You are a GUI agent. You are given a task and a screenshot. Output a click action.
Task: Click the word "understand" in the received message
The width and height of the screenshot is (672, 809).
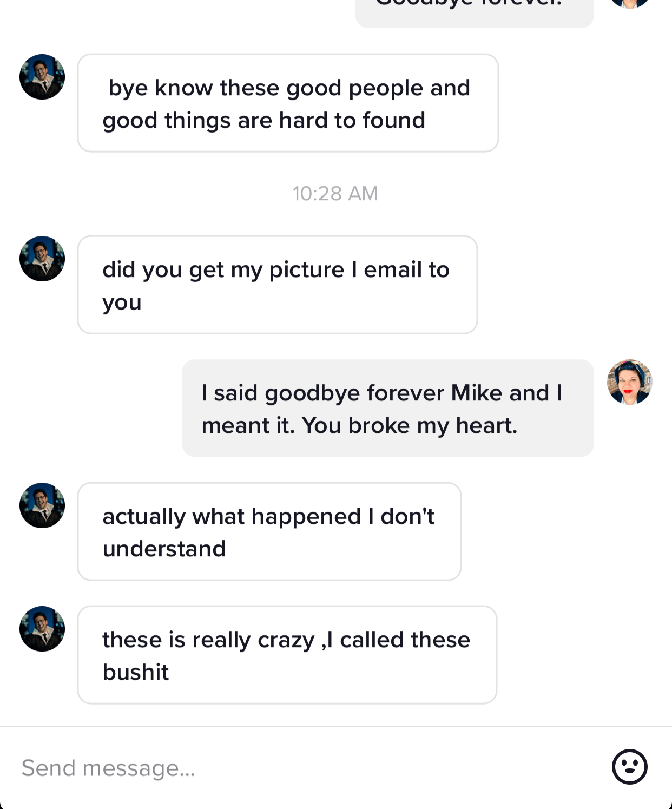[164, 549]
